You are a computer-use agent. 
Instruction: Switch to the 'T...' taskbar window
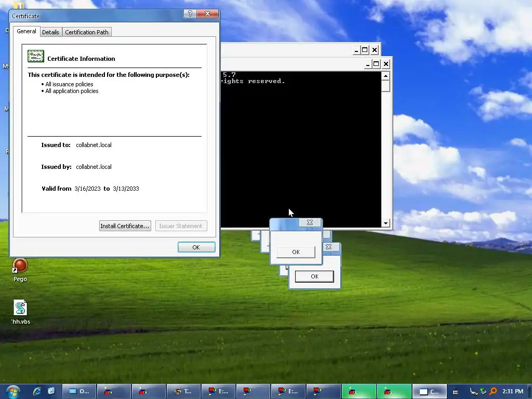[x=183, y=391]
